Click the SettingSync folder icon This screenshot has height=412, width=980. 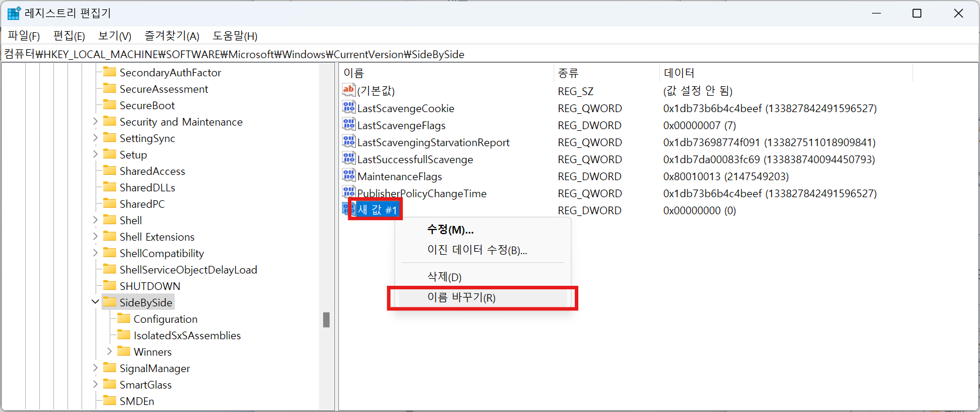point(110,138)
